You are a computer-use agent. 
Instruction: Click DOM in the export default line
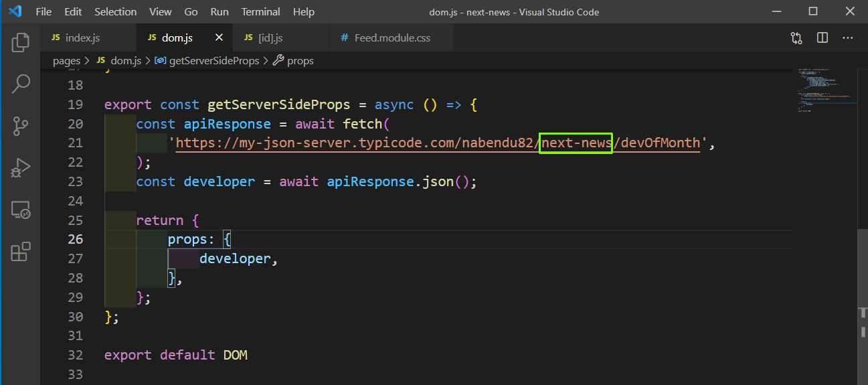pos(236,356)
